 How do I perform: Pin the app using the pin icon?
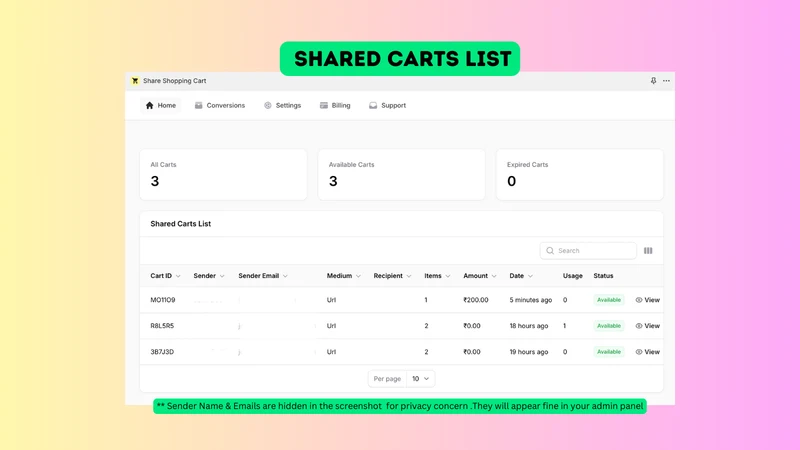pos(653,81)
